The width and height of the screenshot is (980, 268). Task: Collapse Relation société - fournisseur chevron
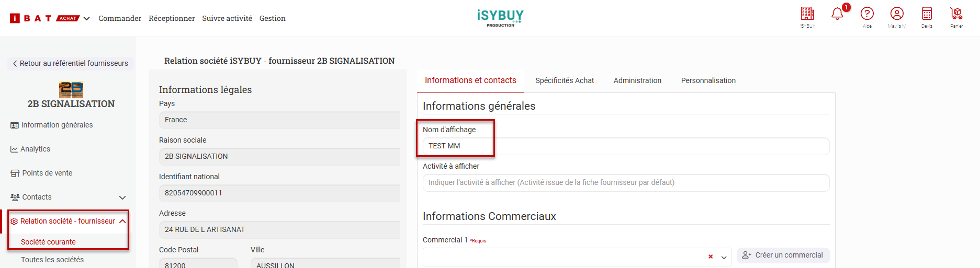pos(122,222)
